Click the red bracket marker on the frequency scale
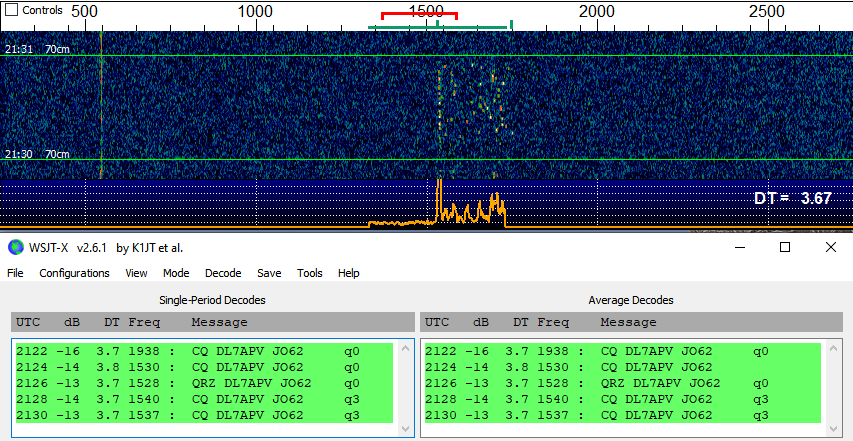Image resolution: width=853 pixels, height=441 pixels. coord(419,15)
